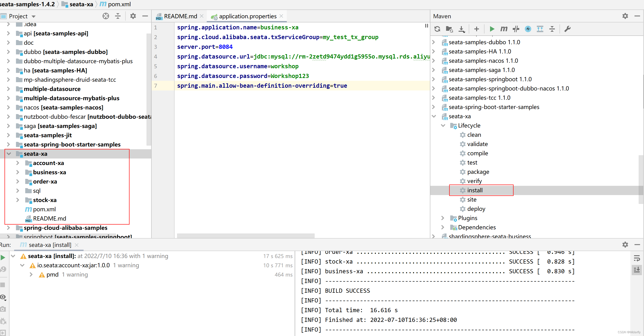644x336 pixels.
Task: Select the seata-xa [install] run tab
Action: click(50, 245)
